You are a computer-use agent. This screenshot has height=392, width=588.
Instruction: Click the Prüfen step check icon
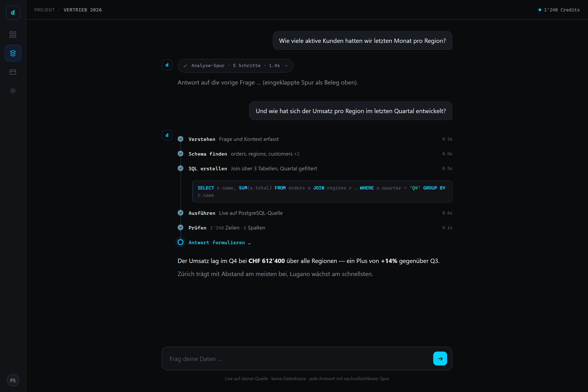(180, 227)
